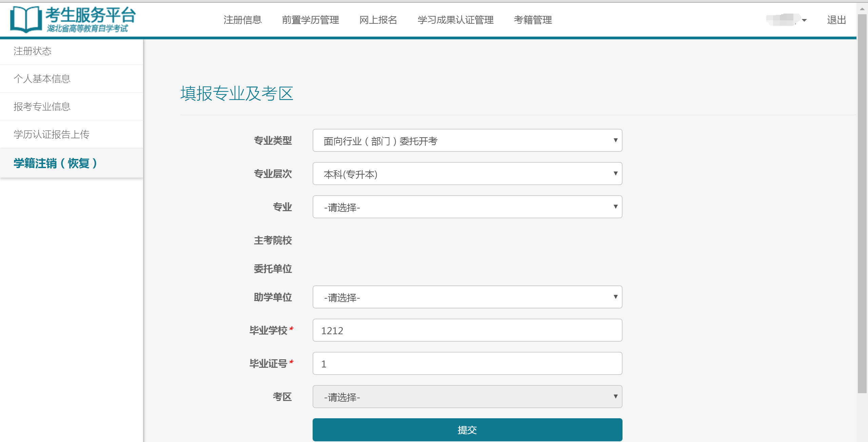868x442 pixels.
Task: Click the 提交 submit button
Action: tap(467, 430)
